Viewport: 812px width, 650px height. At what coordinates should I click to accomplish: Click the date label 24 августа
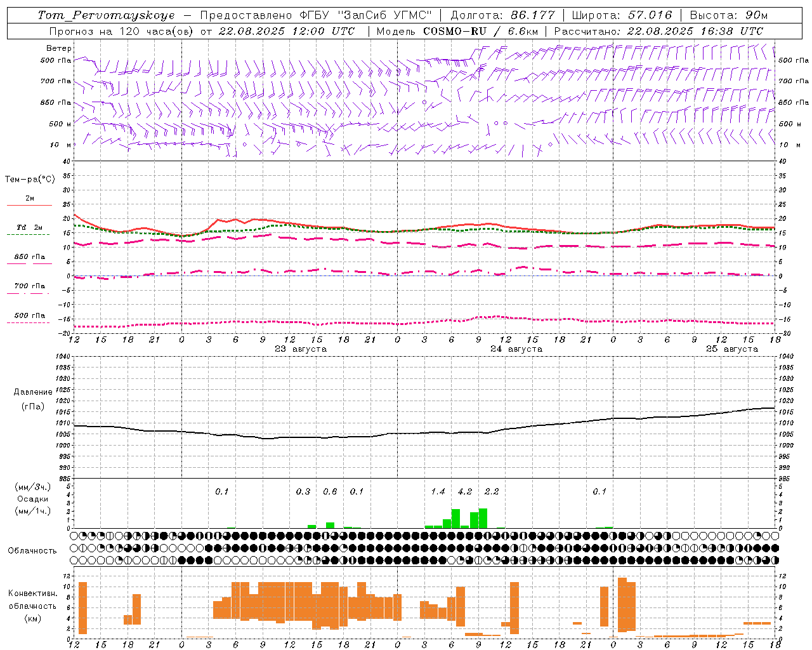click(x=516, y=349)
